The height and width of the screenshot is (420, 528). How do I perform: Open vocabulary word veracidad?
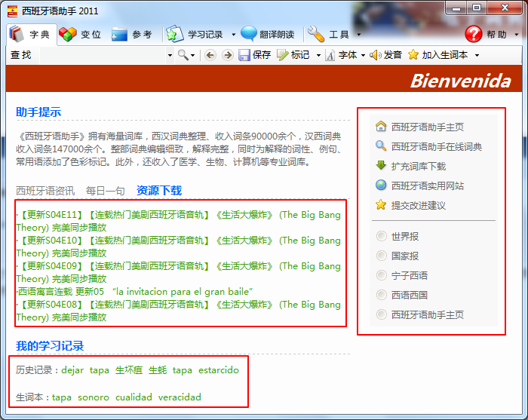coord(180,397)
